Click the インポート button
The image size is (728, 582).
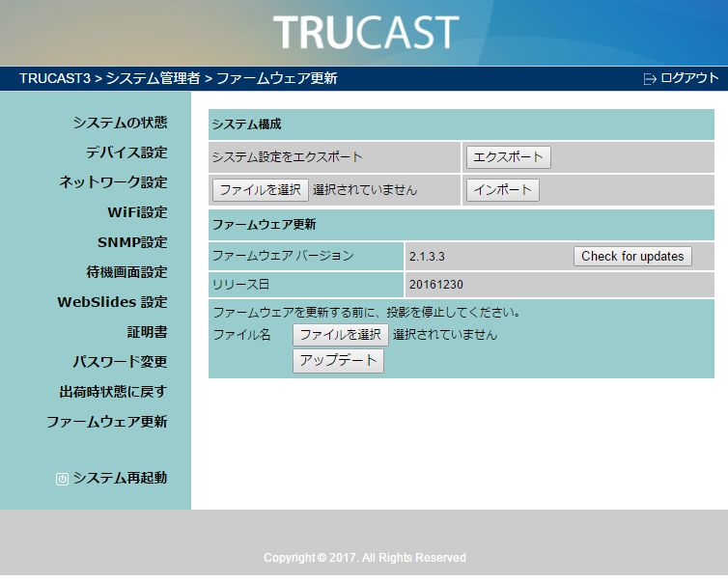pos(503,190)
